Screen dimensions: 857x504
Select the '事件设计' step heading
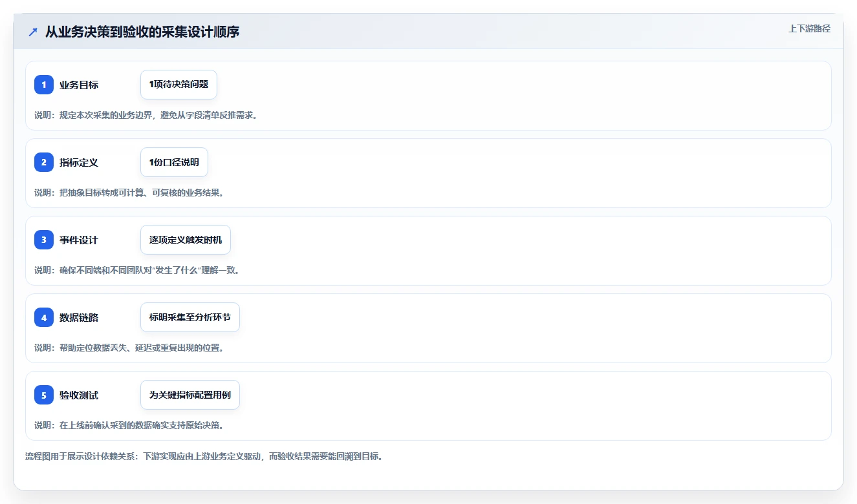click(x=79, y=240)
